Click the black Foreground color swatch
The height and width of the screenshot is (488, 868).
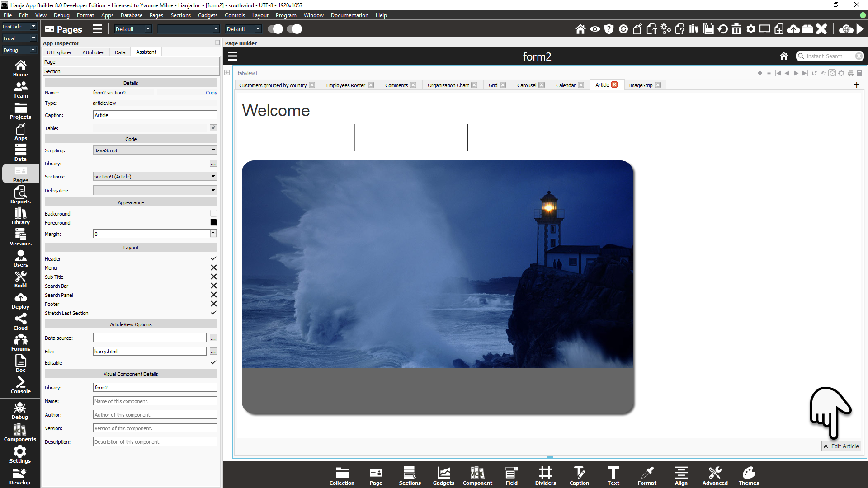pos(213,223)
